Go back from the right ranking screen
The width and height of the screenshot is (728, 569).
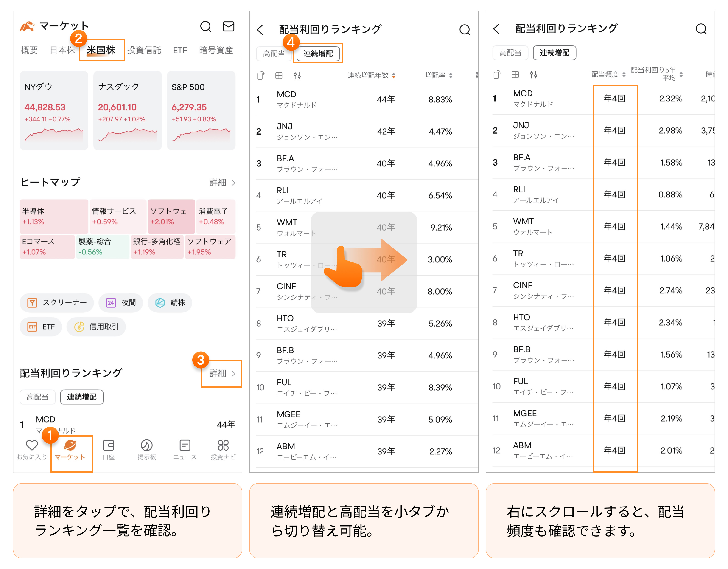(x=497, y=29)
